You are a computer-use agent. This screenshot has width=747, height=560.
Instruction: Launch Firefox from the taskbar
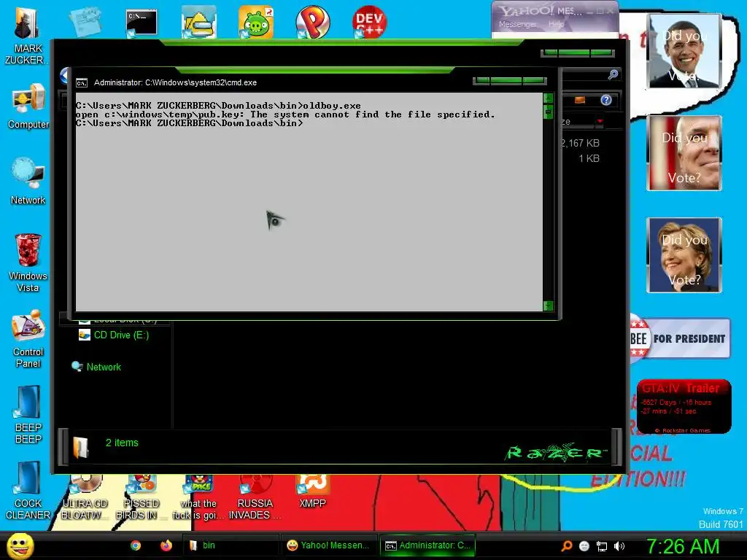166,545
